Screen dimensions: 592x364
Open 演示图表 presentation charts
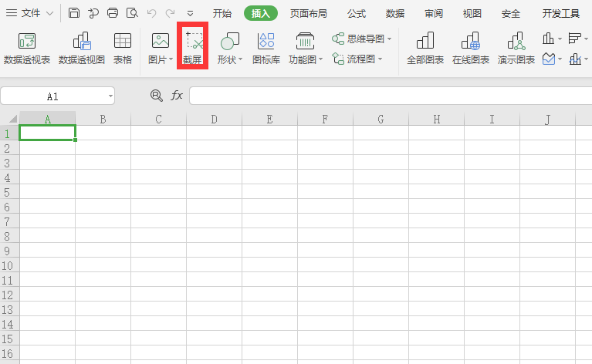tap(516, 49)
